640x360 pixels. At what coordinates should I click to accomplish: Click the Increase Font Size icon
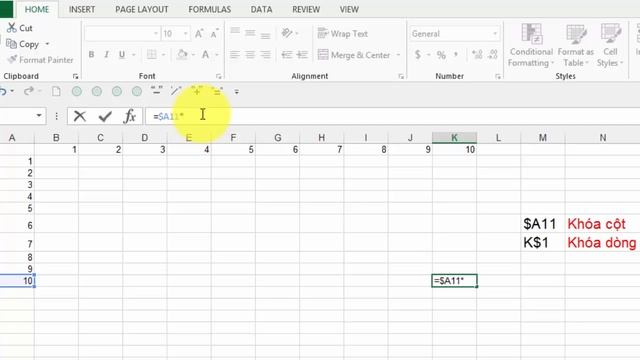pyautogui.click(x=199, y=34)
